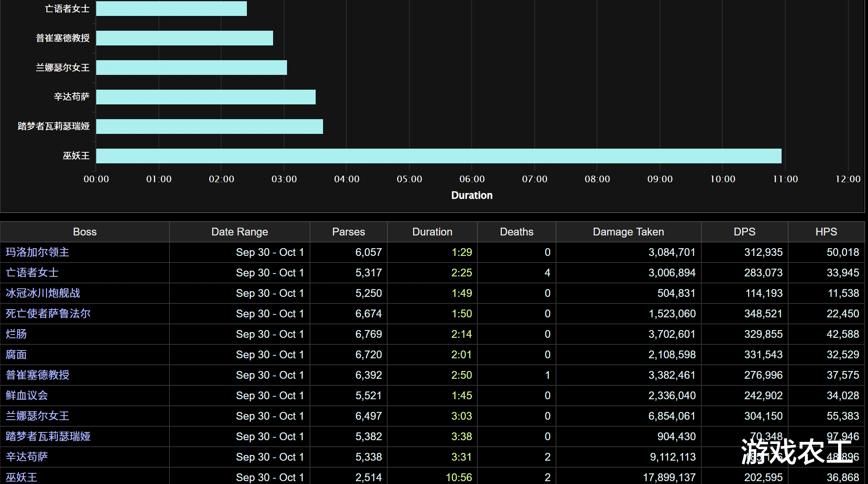The width and height of the screenshot is (868, 484).
Task: Open the 死亡使者萨鲁法尔 boss link
Action: tap(48, 314)
